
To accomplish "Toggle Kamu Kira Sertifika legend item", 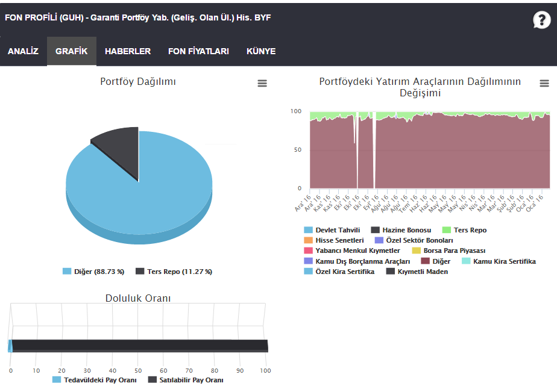I will pos(499,261).
